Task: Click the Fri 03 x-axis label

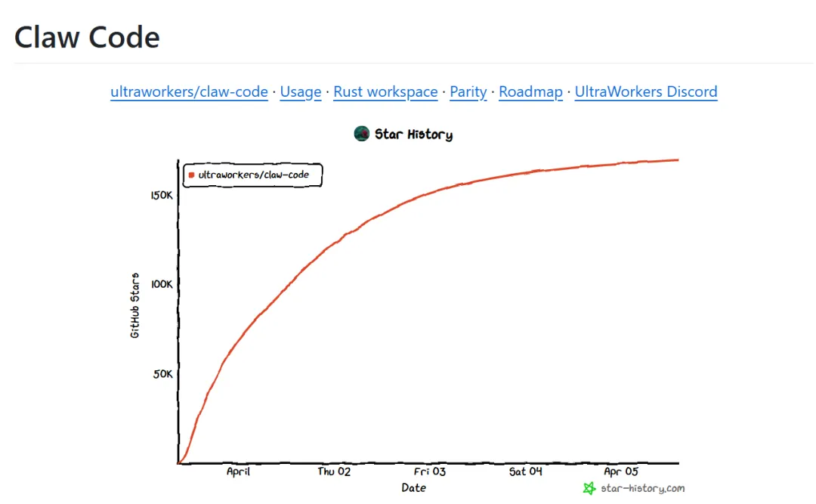Action: 430,472
